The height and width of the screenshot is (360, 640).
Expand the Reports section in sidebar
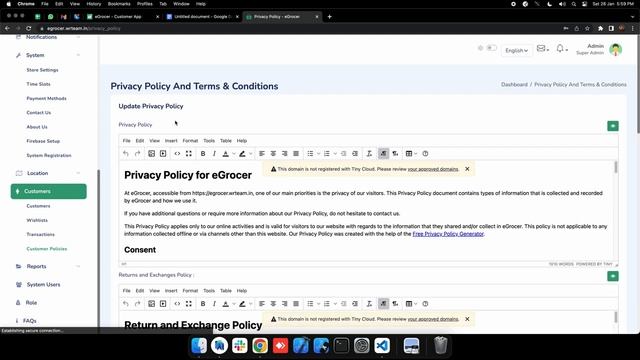click(x=48, y=266)
